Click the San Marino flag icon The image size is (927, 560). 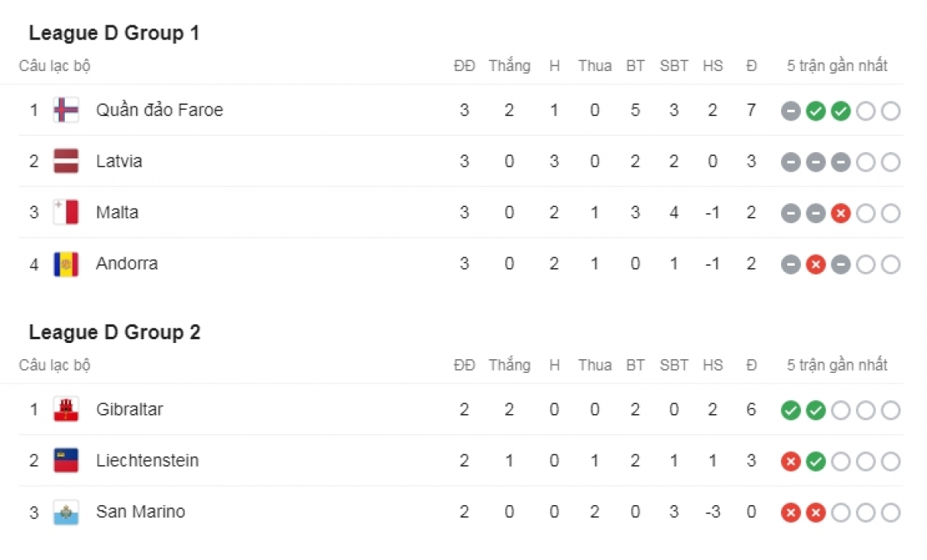66,511
